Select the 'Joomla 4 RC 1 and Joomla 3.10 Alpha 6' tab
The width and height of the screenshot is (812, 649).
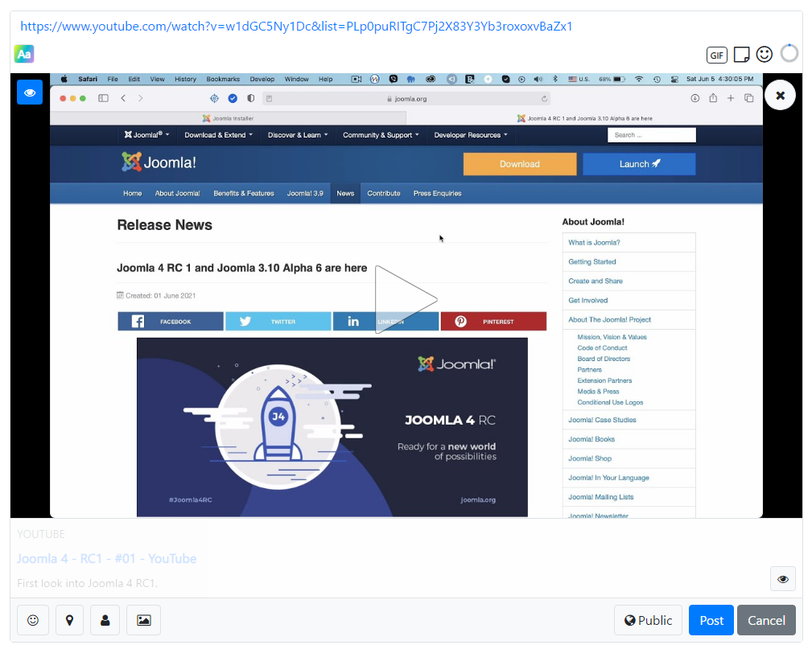click(x=584, y=118)
